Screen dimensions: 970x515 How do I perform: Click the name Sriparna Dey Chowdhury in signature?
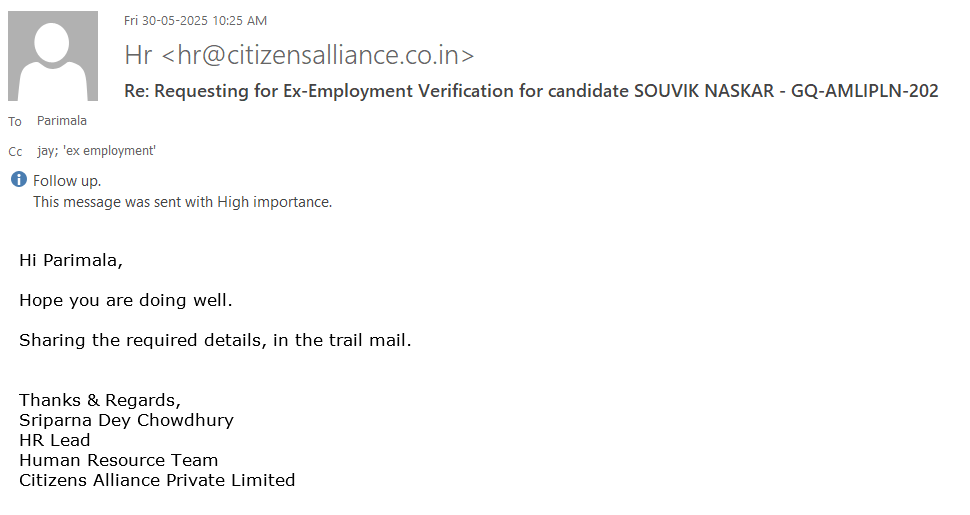click(x=126, y=420)
